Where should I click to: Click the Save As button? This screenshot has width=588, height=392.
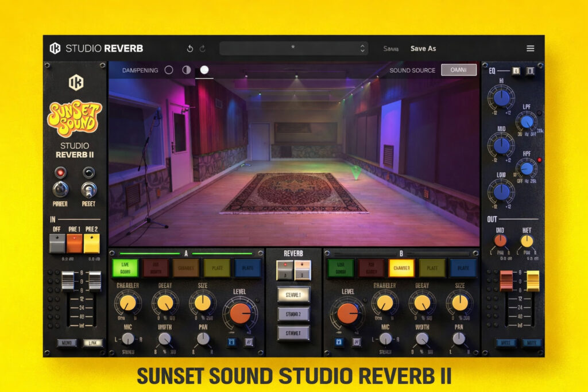423,49
